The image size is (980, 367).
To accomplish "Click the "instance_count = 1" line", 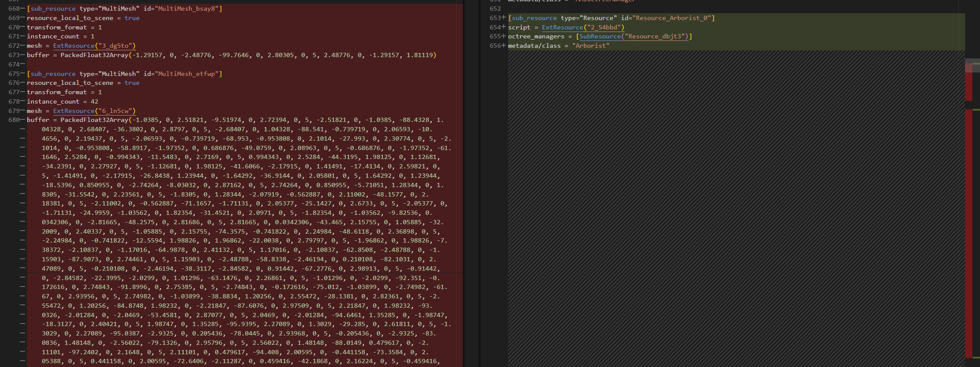I will tap(61, 36).
